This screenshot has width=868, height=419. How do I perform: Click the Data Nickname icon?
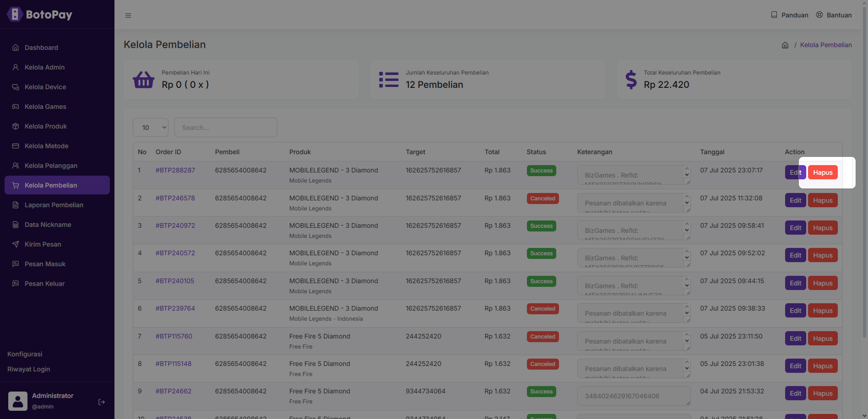pos(16,225)
